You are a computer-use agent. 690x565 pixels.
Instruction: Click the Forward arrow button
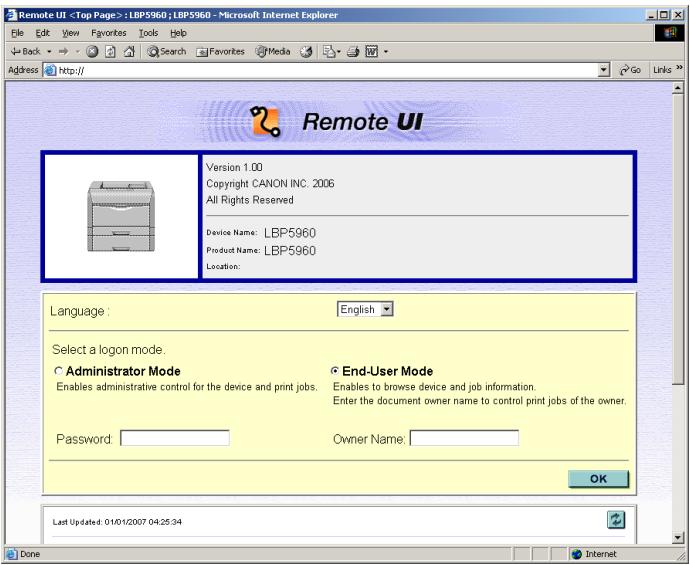(64, 51)
